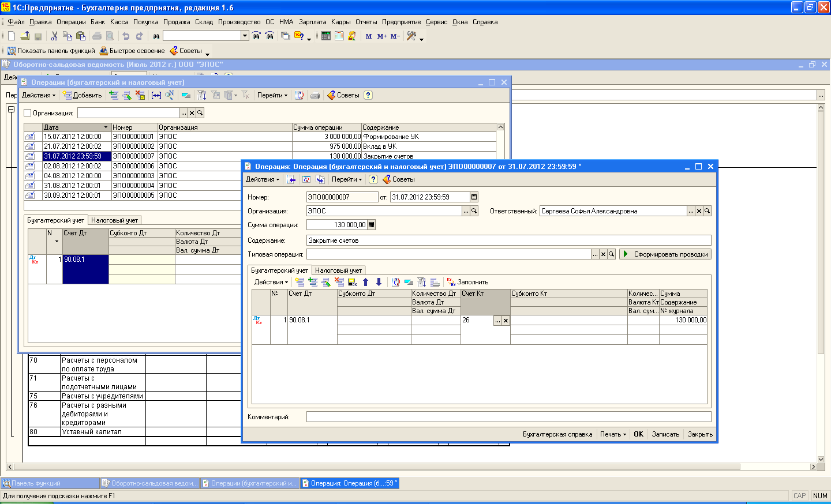Open the Отчеты menu
831x504 pixels.
[x=366, y=22]
